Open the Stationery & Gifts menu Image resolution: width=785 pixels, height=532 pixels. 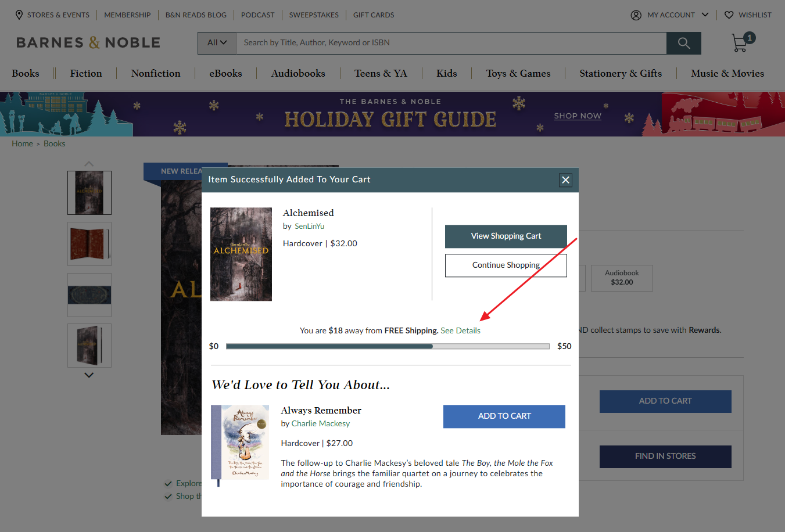pyautogui.click(x=621, y=73)
